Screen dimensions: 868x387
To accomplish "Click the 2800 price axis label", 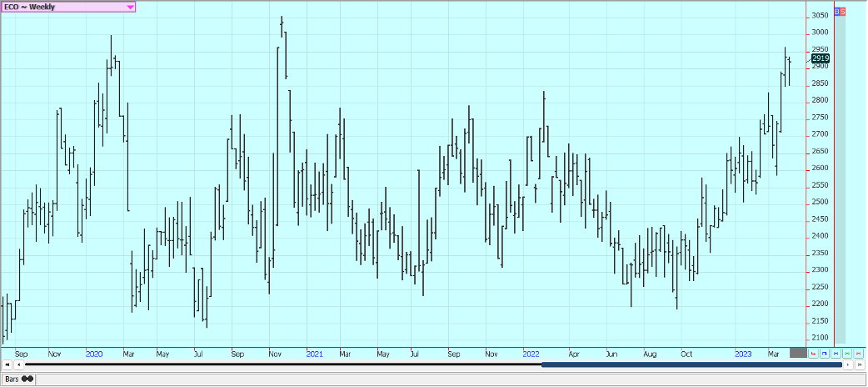I will click(821, 100).
